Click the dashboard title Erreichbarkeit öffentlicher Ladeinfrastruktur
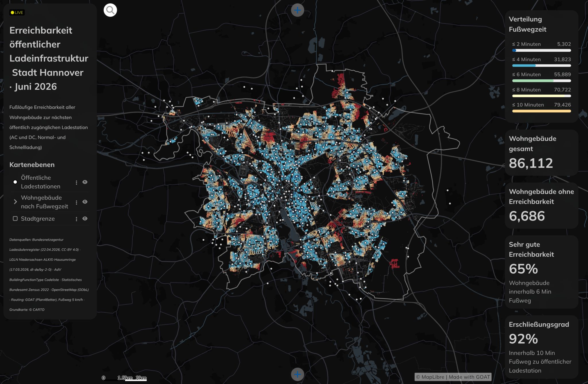588x384 pixels. 49,58
